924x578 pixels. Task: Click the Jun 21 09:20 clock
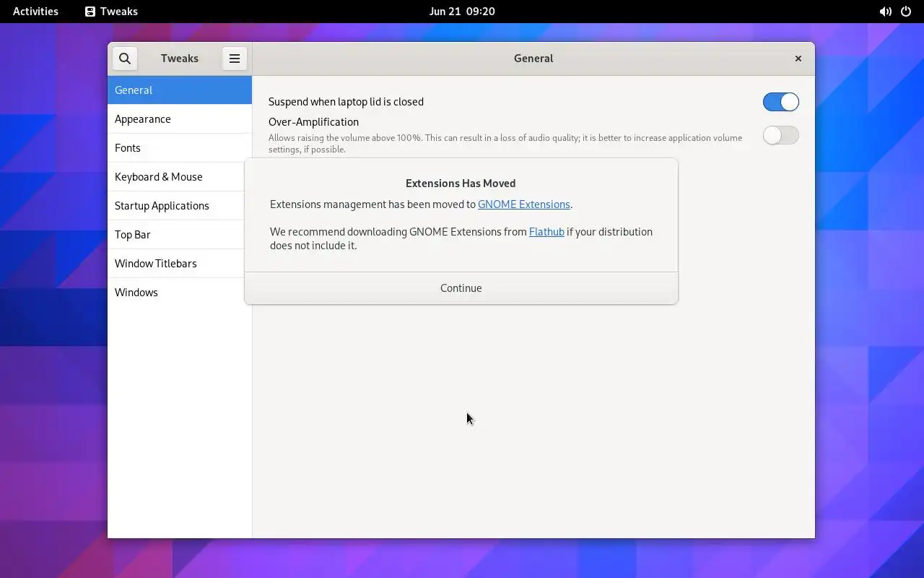click(462, 12)
